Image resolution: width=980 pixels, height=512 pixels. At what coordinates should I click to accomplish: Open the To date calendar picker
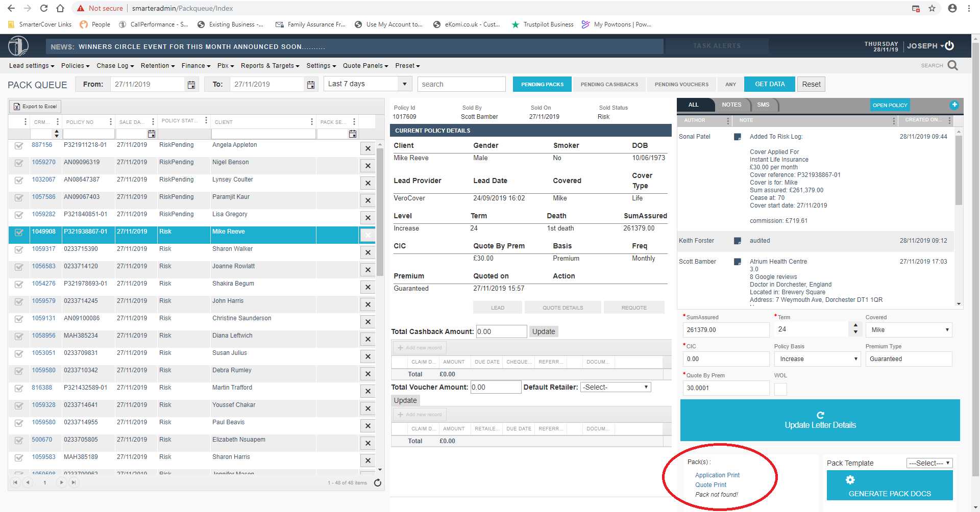point(311,85)
